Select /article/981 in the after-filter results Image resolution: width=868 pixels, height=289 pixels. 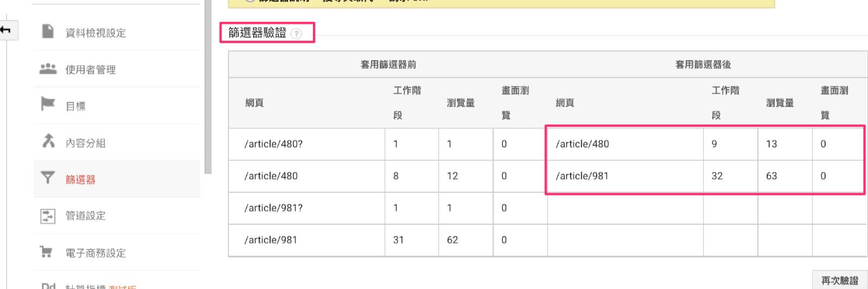click(582, 176)
